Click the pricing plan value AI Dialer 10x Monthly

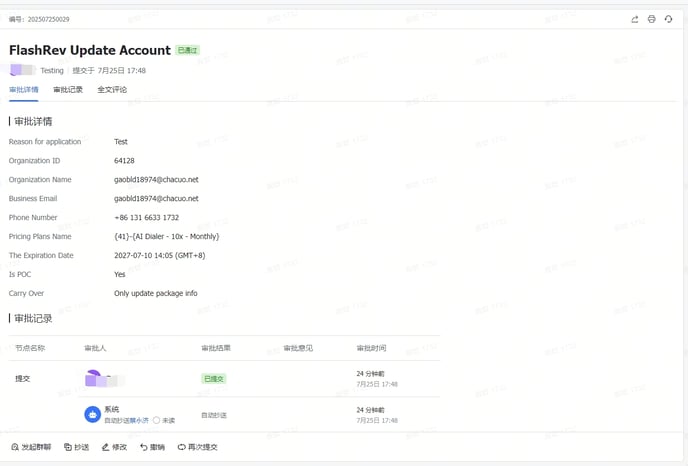(166, 236)
